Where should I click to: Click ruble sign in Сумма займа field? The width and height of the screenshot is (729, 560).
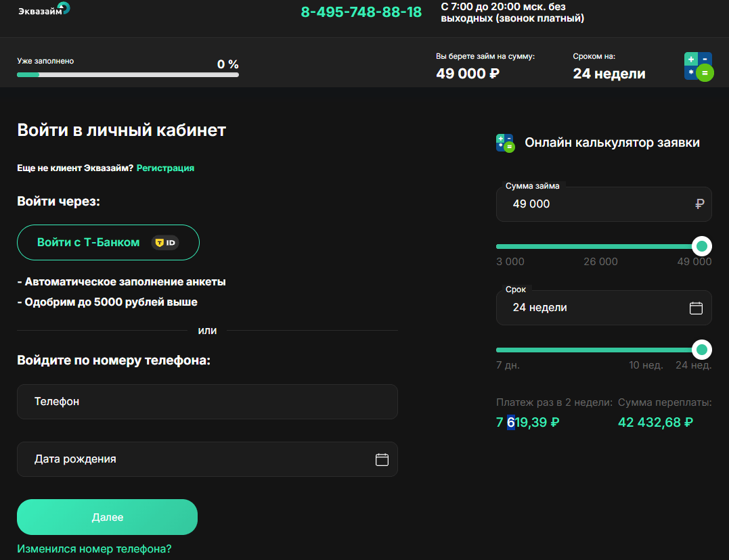tap(700, 204)
